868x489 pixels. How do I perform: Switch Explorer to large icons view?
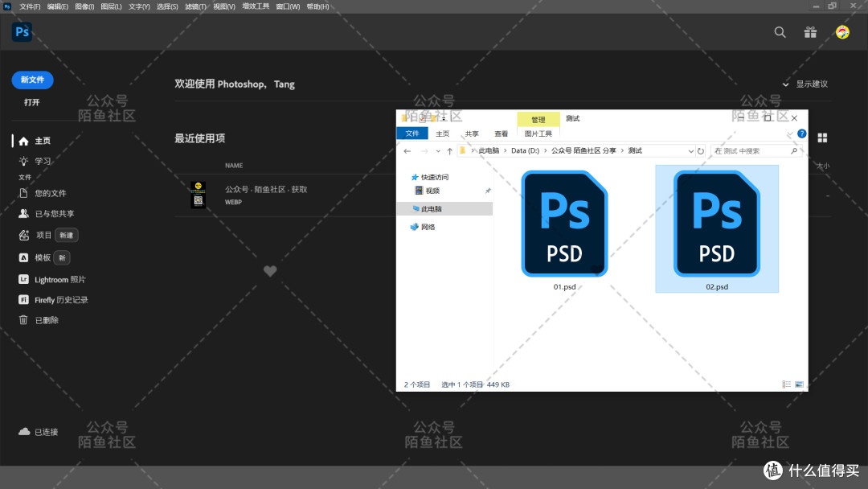click(799, 384)
